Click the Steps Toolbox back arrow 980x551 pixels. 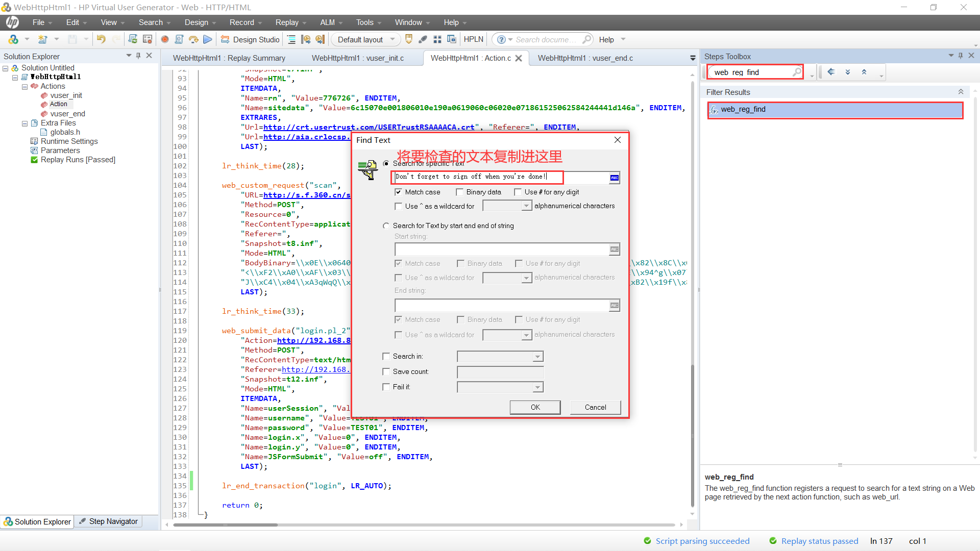(831, 72)
